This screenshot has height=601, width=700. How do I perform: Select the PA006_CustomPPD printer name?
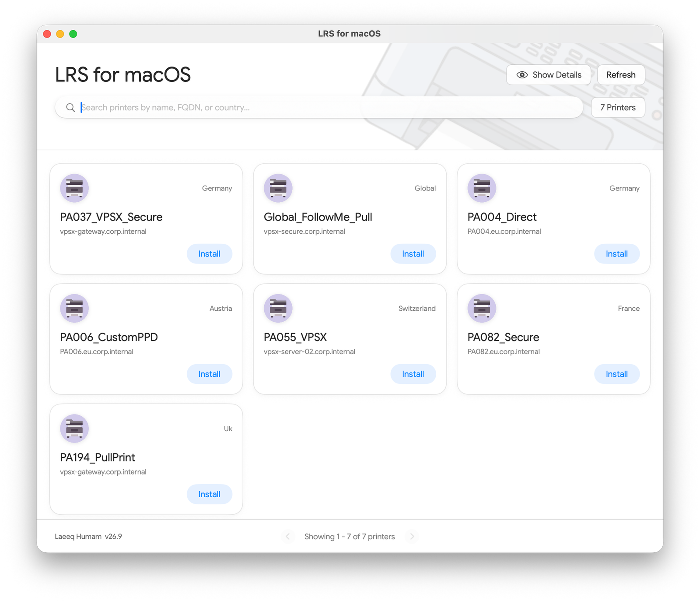click(109, 337)
